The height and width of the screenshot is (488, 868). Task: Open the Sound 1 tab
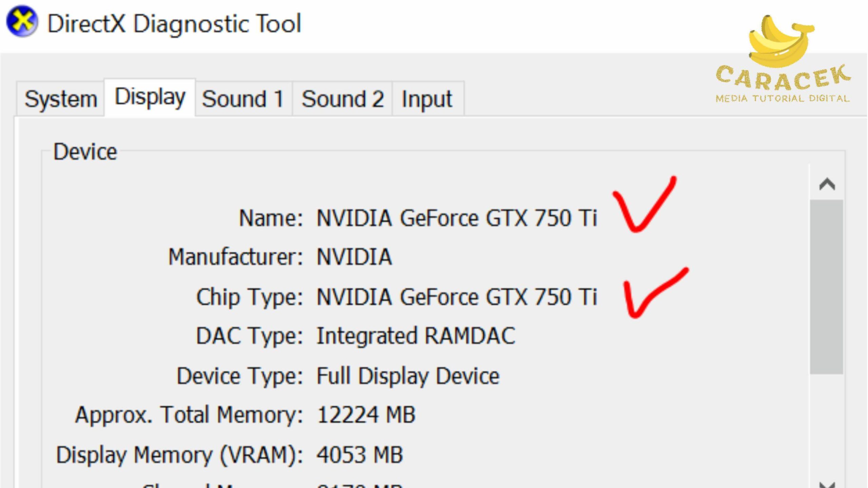pos(243,99)
